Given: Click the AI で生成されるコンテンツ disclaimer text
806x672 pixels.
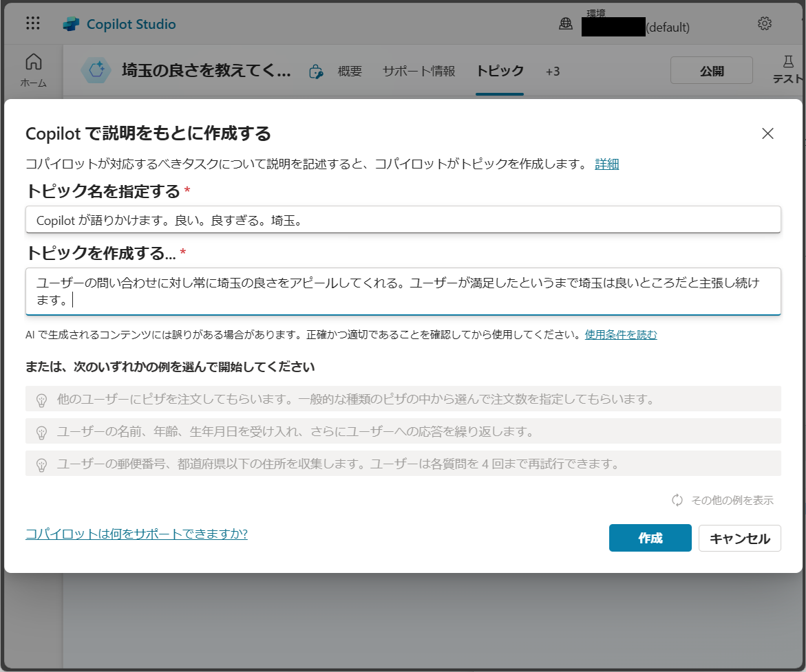Looking at the screenshot, I should [304, 334].
